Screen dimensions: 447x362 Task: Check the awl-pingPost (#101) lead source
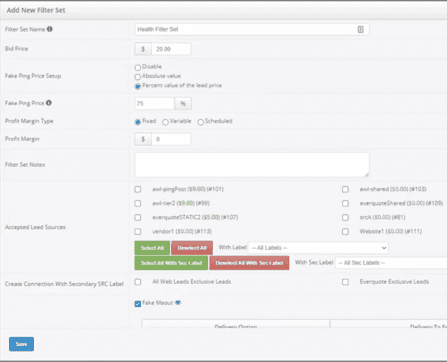[x=138, y=189]
